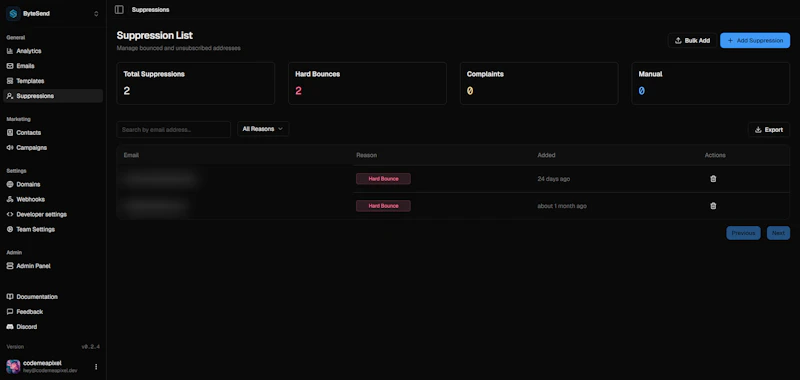Open Analytics in the sidebar

click(x=53, y=51)
